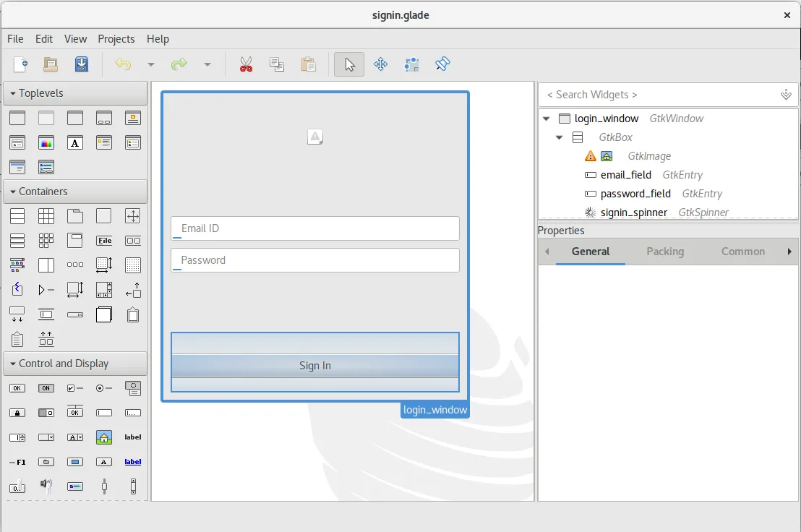This screenshot has width=801, height=532.
Task: Enable Alignment Edit mode in the toolbar
Action: pos(442,64)
